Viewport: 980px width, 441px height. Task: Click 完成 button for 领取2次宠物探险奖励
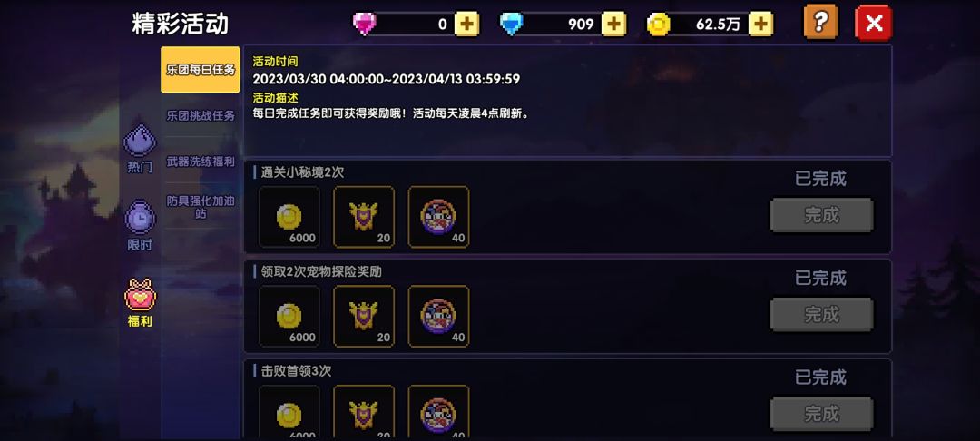tap(821, 314)
